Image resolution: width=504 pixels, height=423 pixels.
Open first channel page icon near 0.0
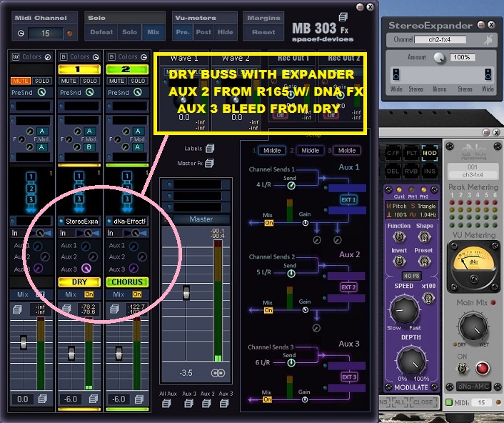point(42,399)
